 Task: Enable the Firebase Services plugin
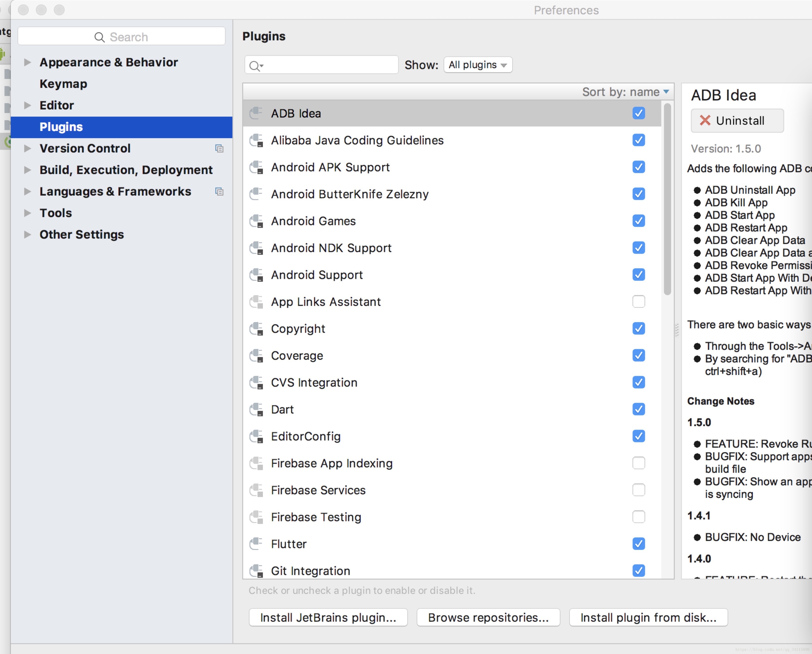coord(638,490)
